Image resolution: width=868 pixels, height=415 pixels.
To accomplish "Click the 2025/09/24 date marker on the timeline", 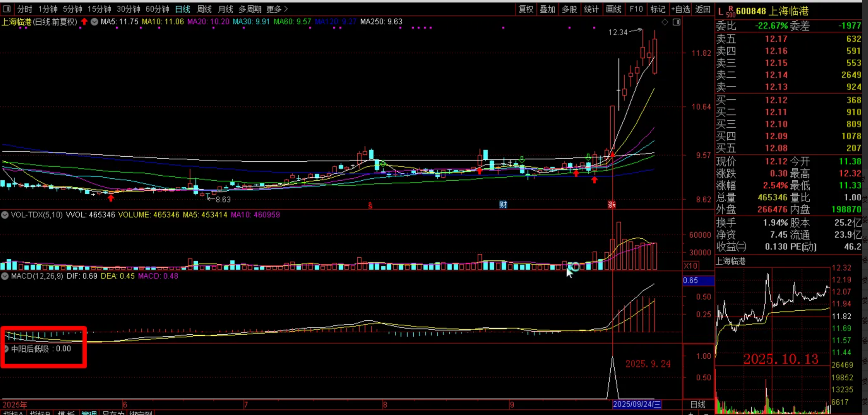I will [x=636, y=404].
